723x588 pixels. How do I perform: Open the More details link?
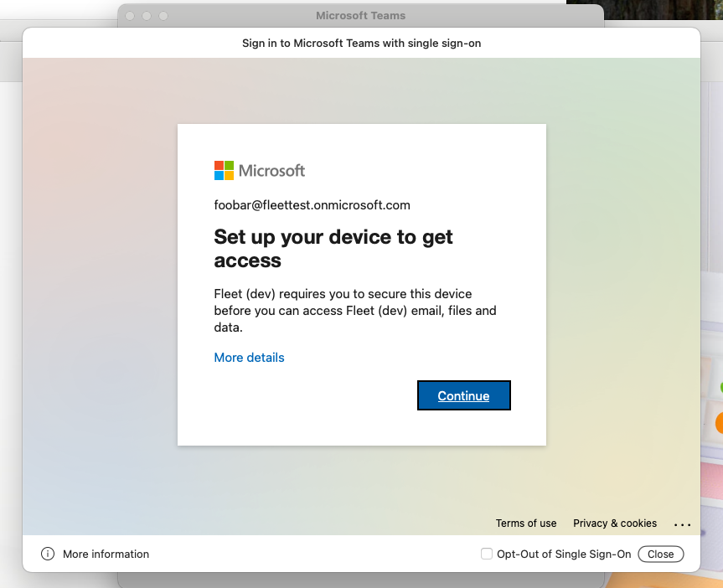coord(249,358)
